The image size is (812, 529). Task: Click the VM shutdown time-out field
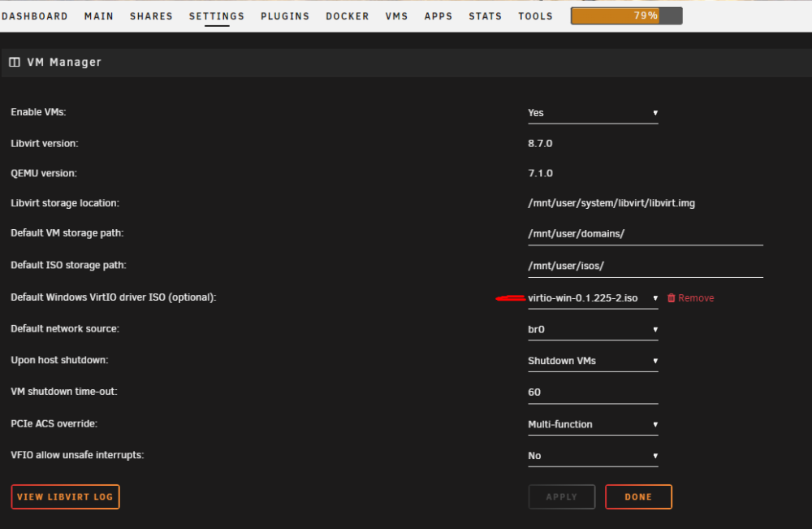[x=593, y=392]
